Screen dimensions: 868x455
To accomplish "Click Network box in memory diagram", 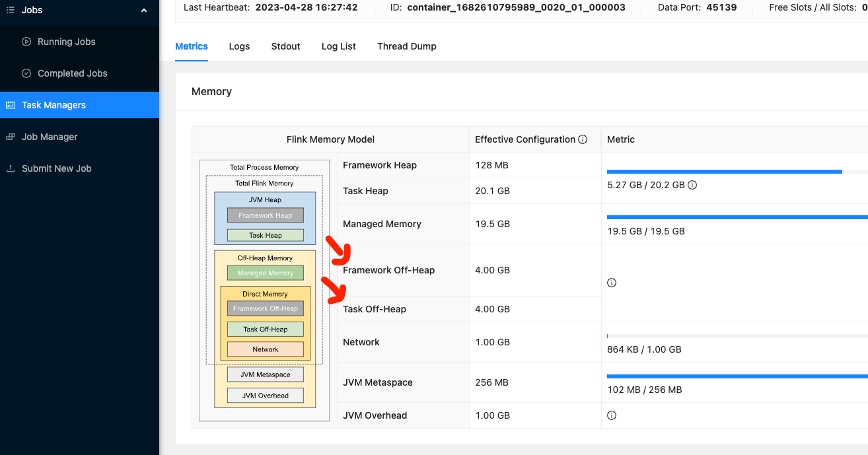I will [x=266, y=349].
